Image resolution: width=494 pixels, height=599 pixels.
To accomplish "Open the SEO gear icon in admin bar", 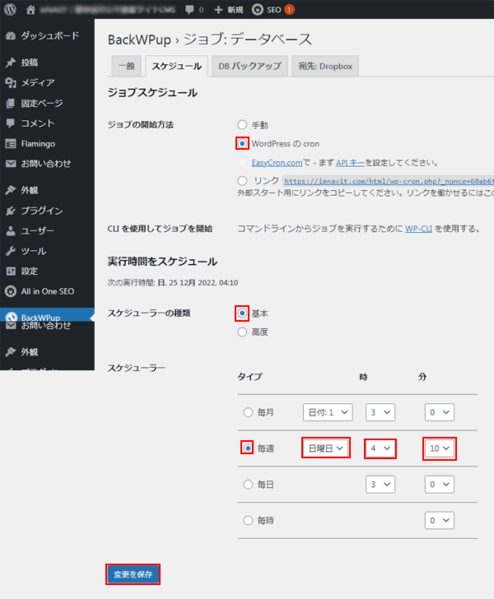I will (x=258, y=10).
